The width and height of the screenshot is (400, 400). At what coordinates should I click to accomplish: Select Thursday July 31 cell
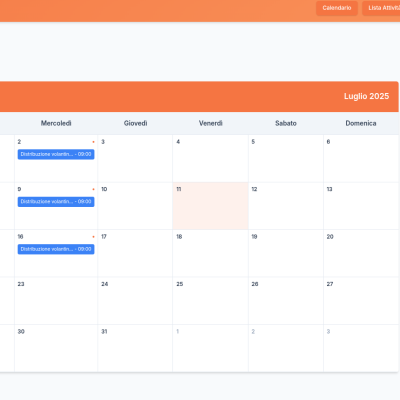[135, 348]
